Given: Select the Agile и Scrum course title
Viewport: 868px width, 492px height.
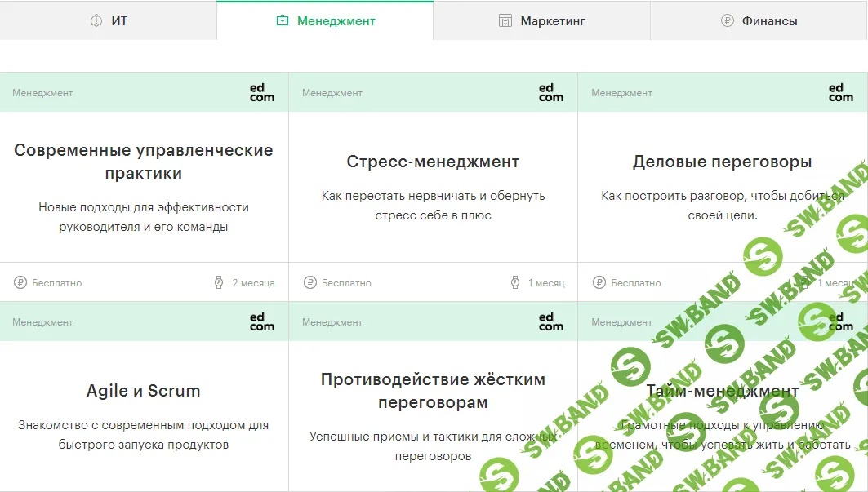Looking at the screenshot, I should [x=144, y=390].
